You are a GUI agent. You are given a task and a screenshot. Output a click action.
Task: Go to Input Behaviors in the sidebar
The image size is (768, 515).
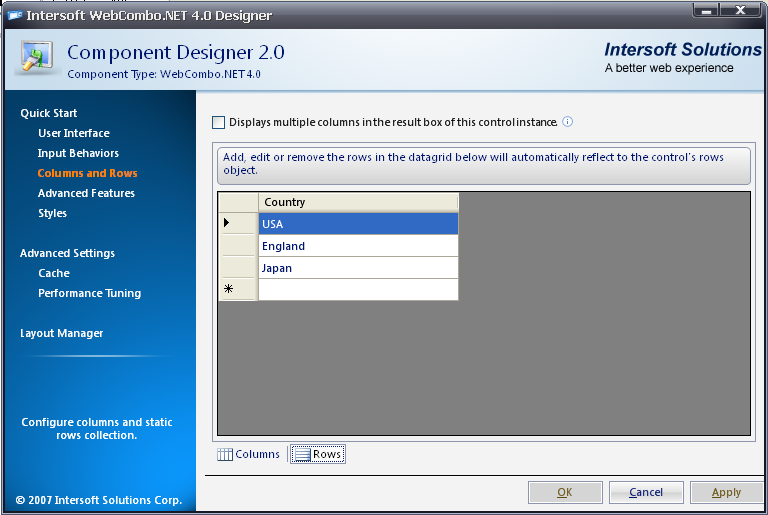(x=78, y=153)
